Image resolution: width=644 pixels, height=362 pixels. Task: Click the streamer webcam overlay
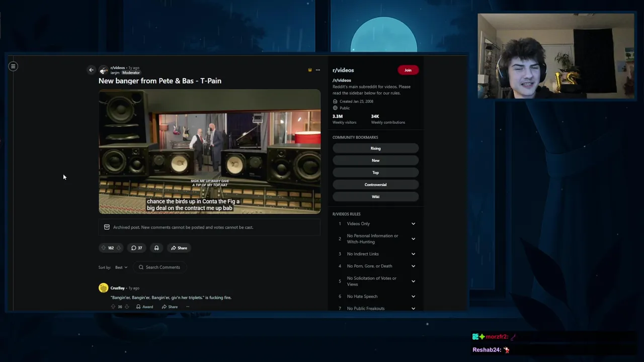(x=556, y=56)
